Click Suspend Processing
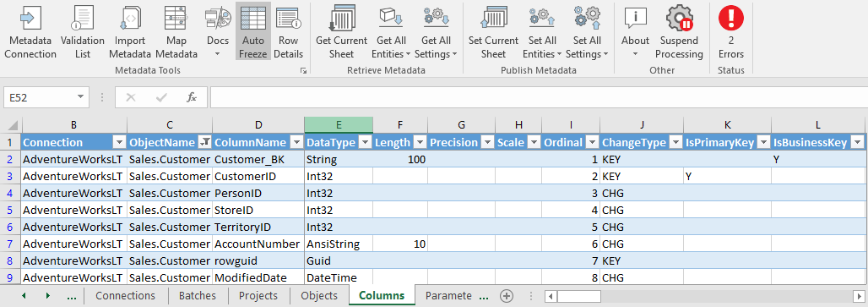Viewport: 868px width, 307px height. 679,31
